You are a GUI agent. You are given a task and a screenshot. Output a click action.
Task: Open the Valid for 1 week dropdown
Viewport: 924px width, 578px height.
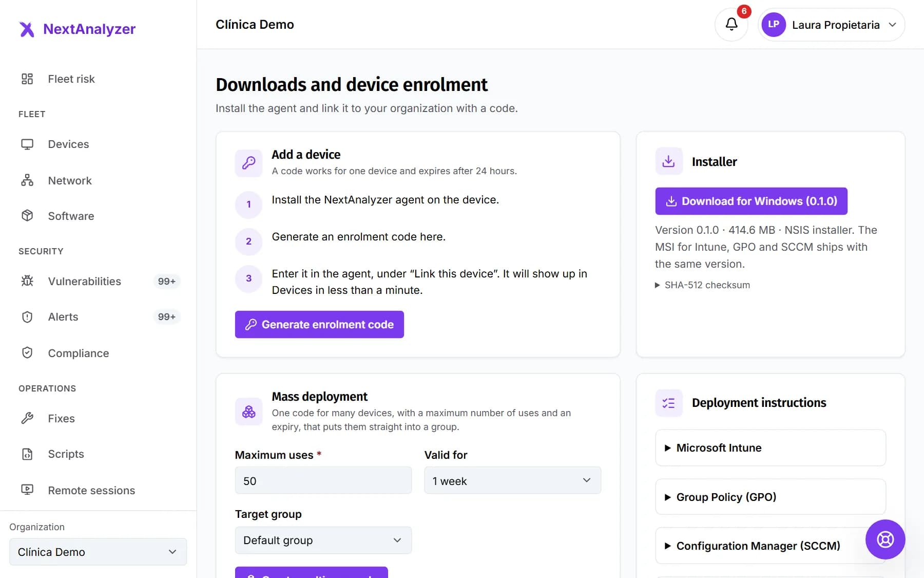point(512,481)
